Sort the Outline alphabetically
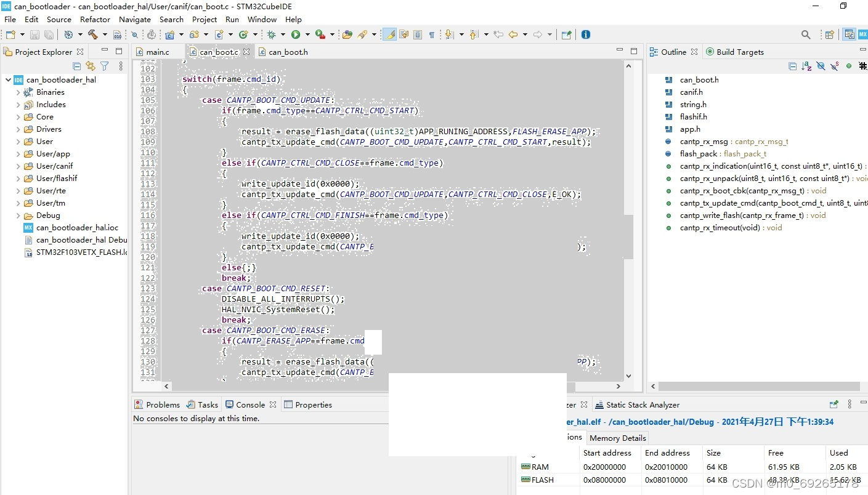 [x=806, y=66]
